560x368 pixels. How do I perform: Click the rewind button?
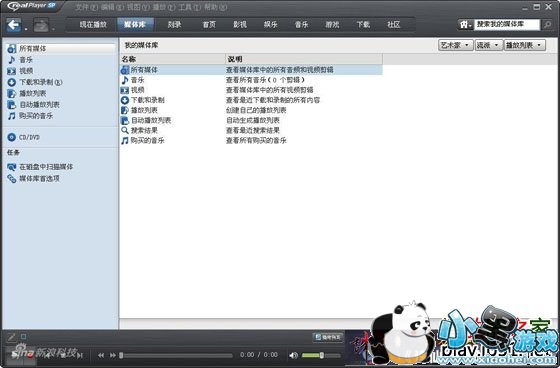tap(101, 355)
